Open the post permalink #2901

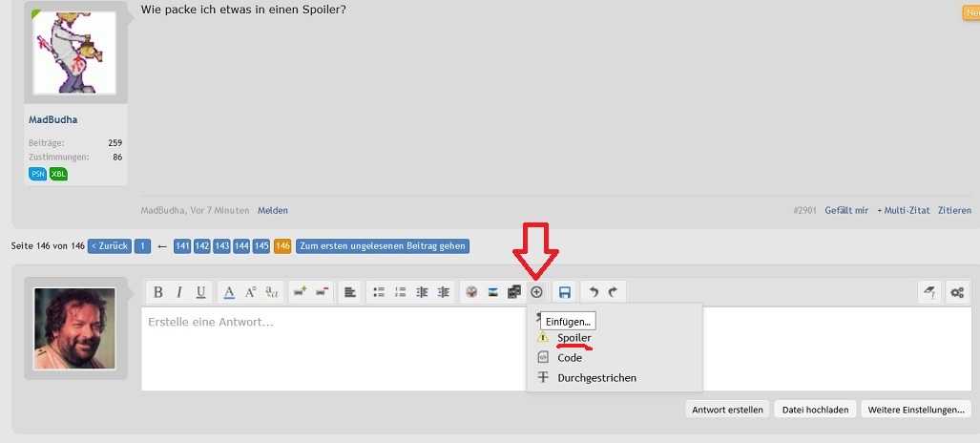point(804,211)
